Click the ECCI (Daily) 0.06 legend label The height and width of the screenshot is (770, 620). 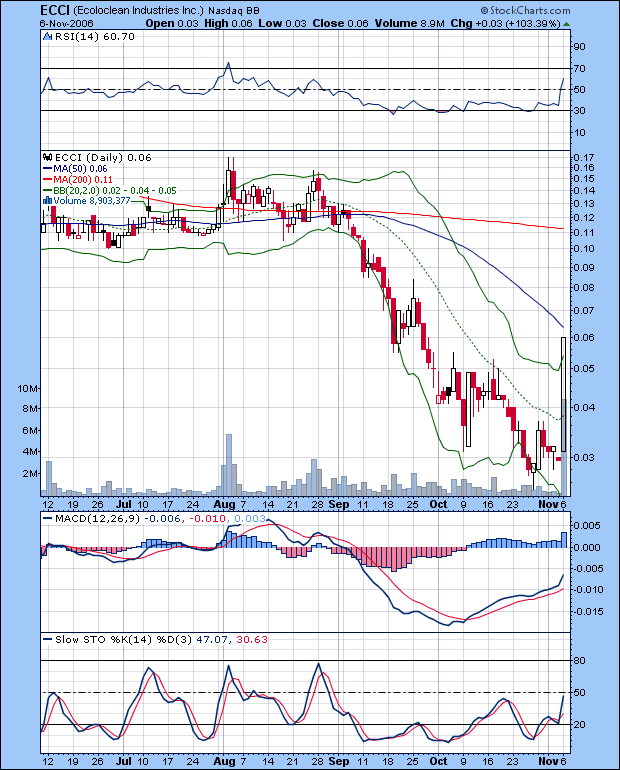pos(103,157)
